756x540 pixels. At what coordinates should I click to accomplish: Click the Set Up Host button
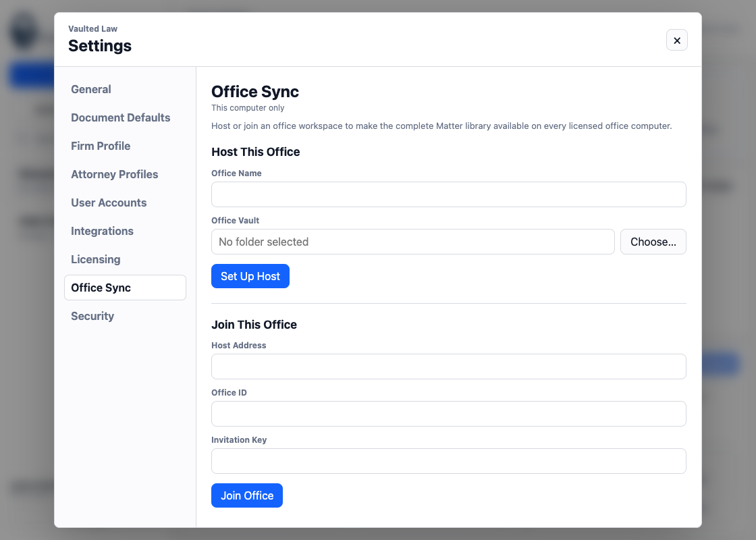click(x=250, y=276)
